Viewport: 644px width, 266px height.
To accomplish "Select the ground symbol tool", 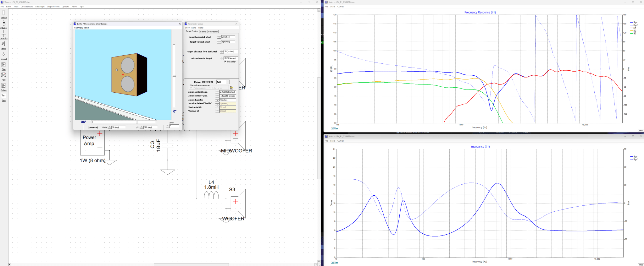I will tap(3, 55).
